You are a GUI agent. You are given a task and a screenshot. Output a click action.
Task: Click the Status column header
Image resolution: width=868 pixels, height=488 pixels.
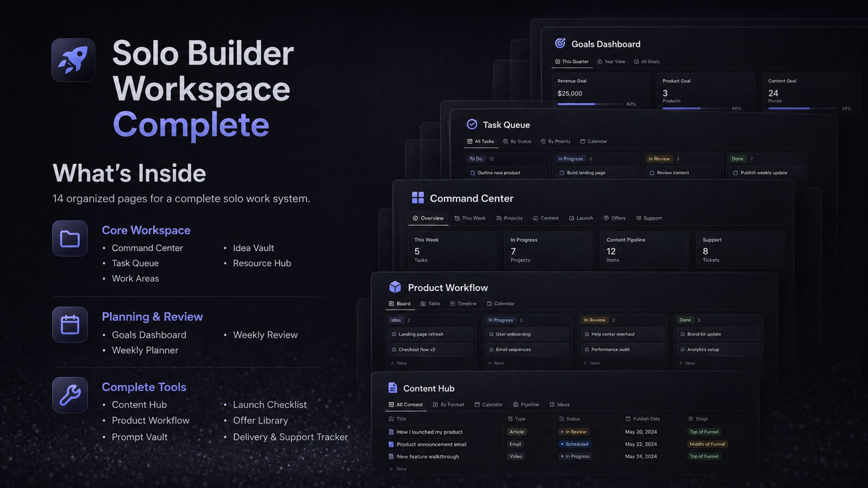(x=570, y=419)
